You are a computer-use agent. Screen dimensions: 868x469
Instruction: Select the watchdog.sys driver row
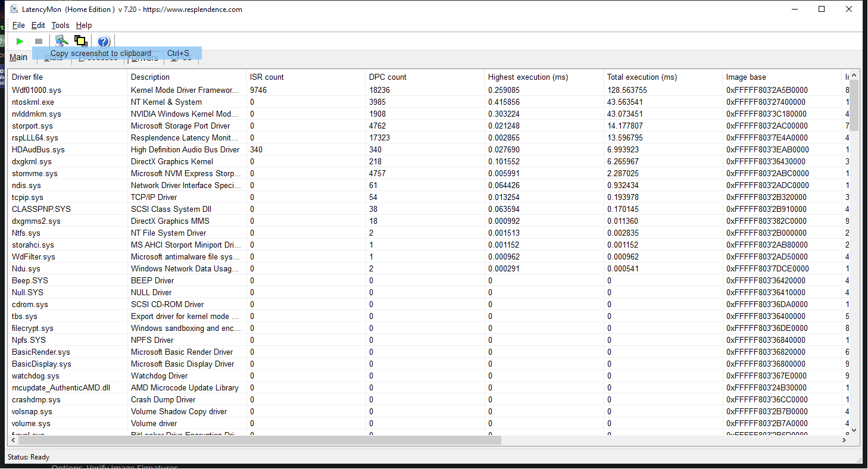pyautogui.click(x=429, y=376)
